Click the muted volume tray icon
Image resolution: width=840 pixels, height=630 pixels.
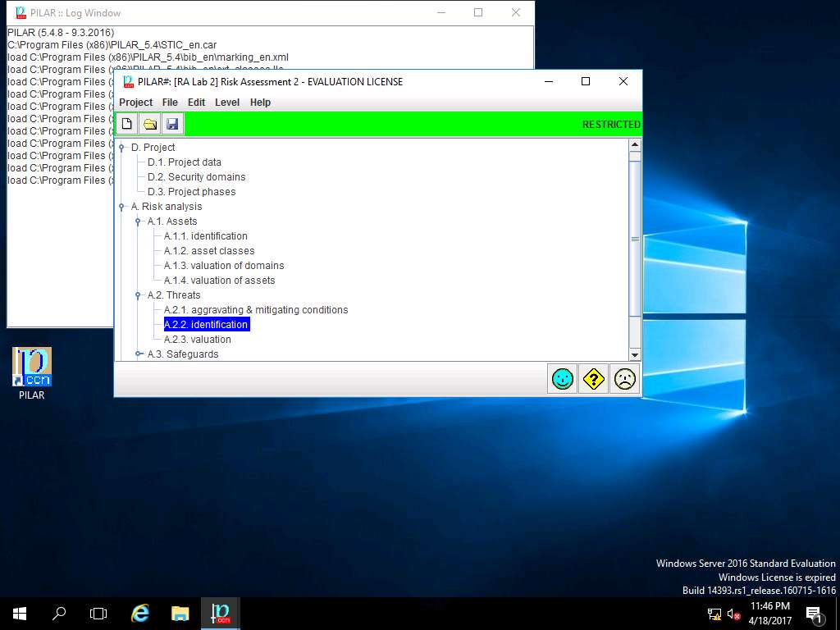[733, 614]
